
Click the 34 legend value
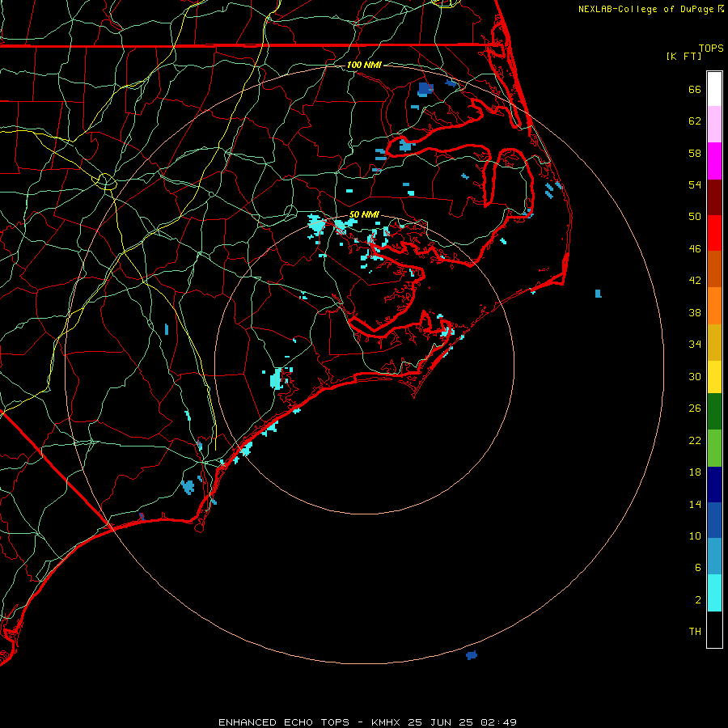point(695,344)
